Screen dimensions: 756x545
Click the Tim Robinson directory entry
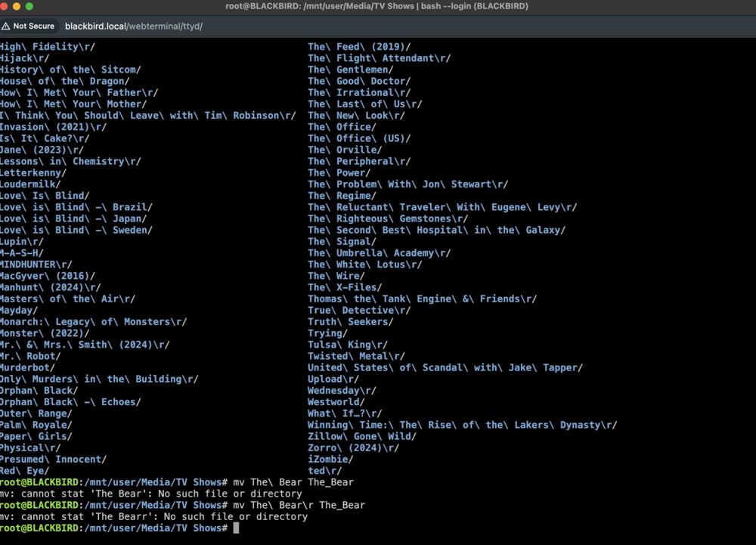148,116
